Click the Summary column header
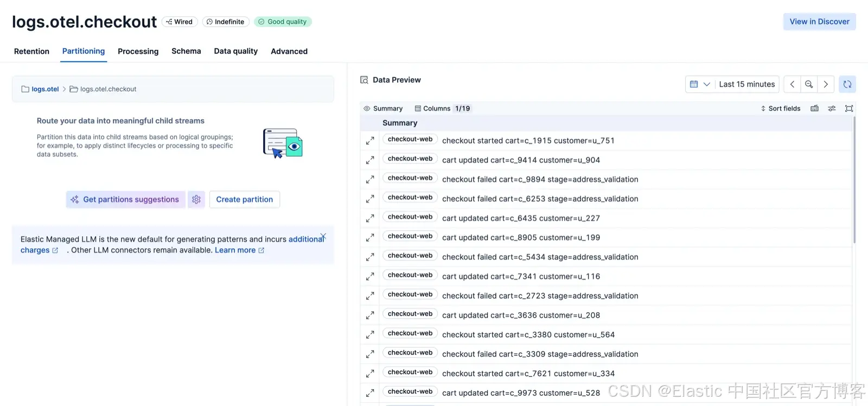 click(400, 123)
